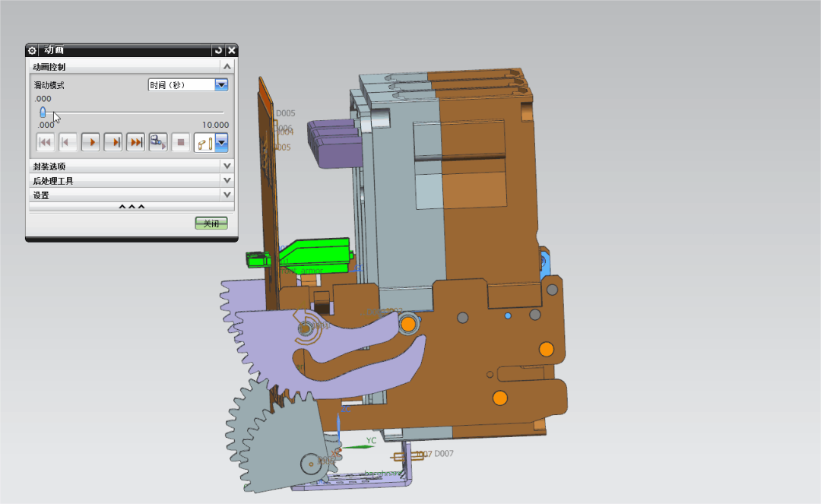The height and width of the screenshot is (504, 821).
Task: Open the play-mode dropdown arrow
Action: pos(221,142)
